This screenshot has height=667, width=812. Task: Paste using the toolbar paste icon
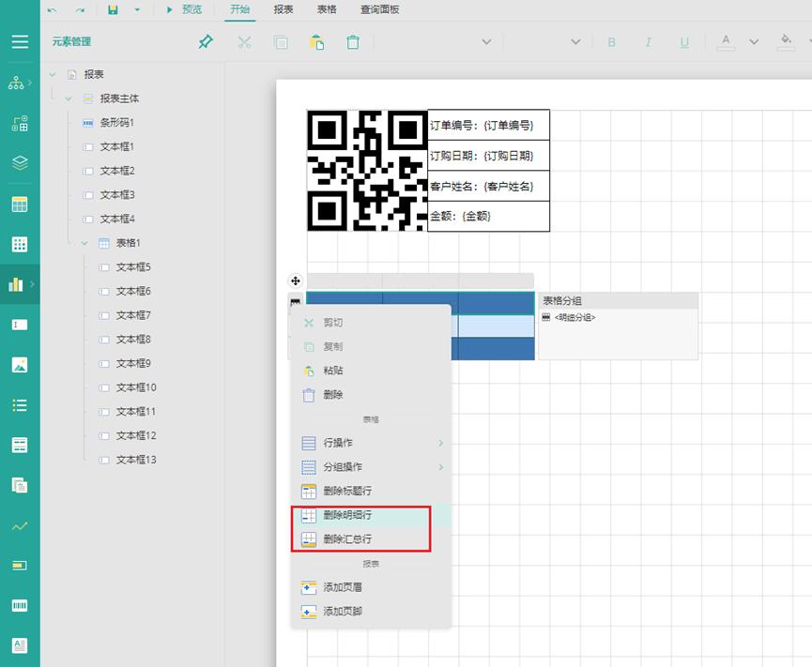[317, 41]
